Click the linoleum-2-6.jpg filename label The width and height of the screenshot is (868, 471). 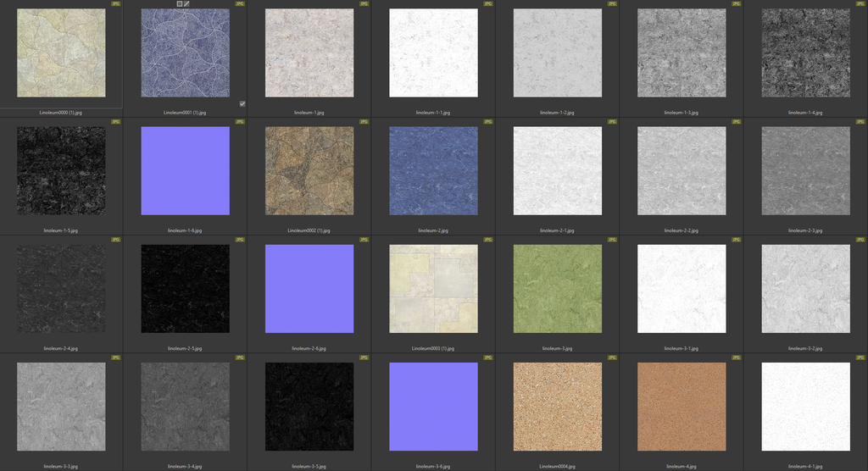point(309,348)
